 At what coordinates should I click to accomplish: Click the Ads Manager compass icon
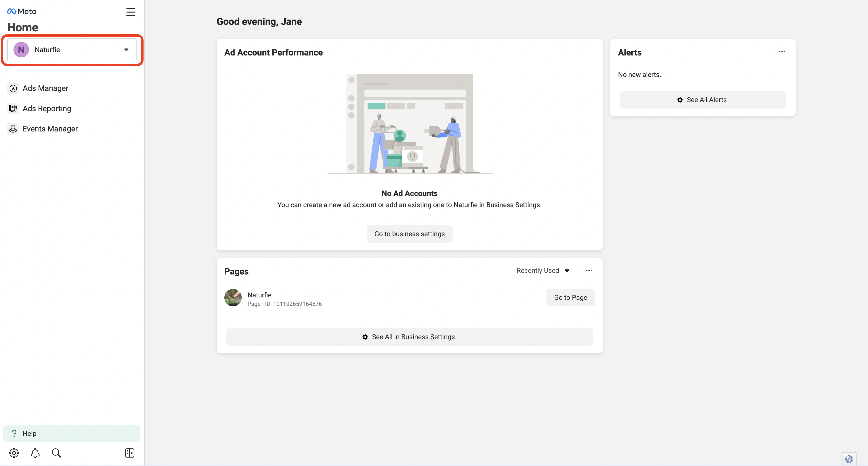tap(13, 88)
